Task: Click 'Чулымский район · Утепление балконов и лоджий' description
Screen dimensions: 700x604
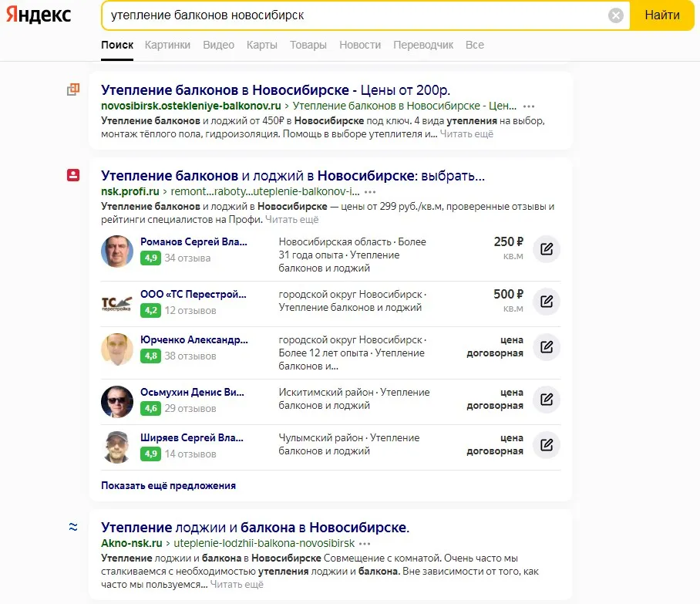Action: [349, 444]
